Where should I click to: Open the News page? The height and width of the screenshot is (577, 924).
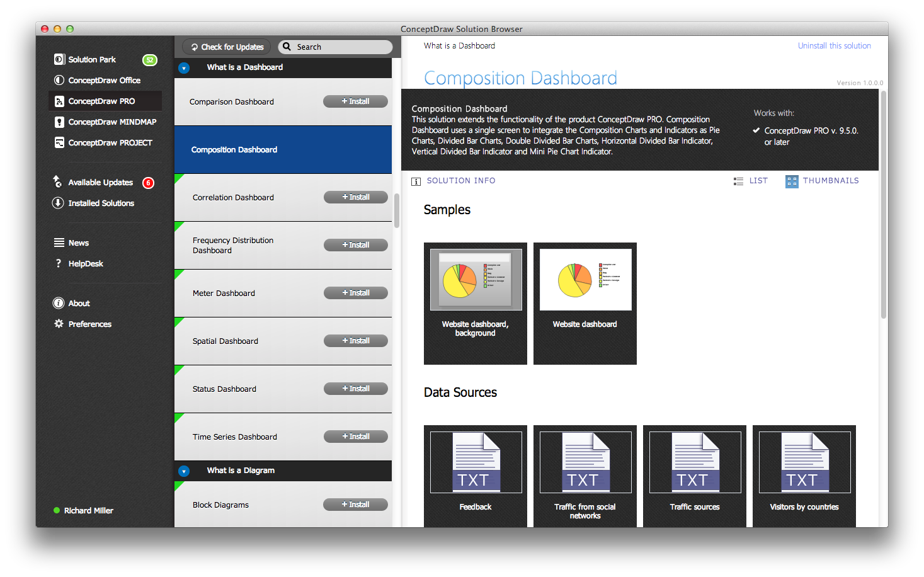click(79, 243)
